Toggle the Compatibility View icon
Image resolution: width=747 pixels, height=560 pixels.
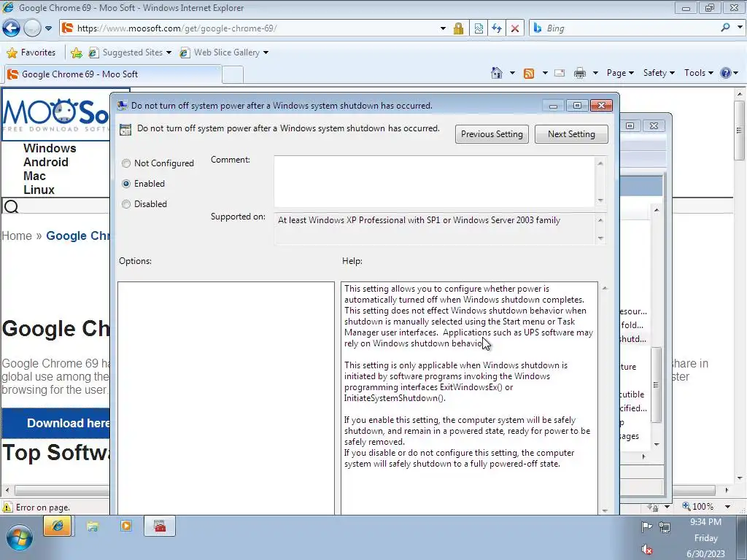click(x=479, y=28)
